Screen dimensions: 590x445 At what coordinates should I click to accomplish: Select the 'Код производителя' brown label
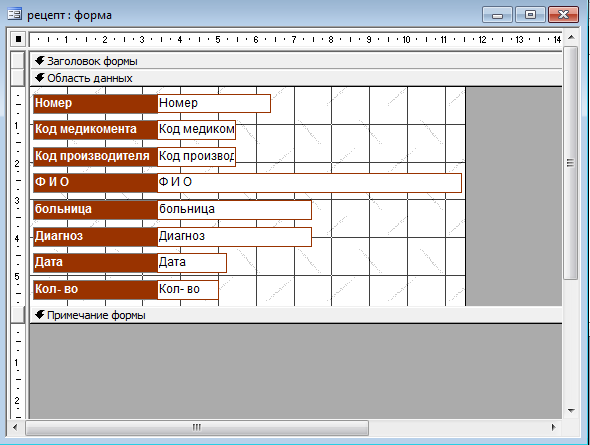pos(95,156)
